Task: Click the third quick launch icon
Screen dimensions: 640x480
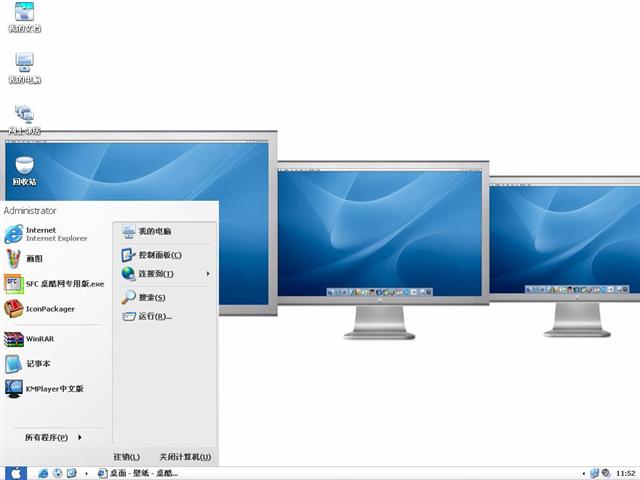Action: coord(71,473)
